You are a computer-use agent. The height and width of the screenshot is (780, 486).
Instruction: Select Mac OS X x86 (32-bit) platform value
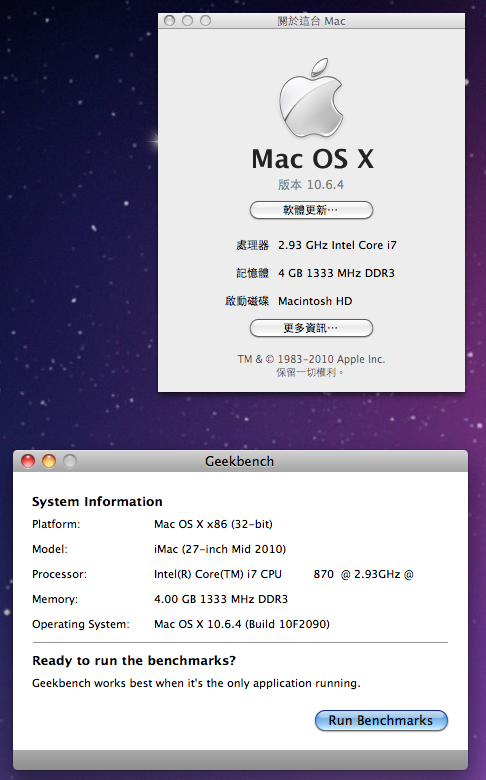[x=213, y=524]
